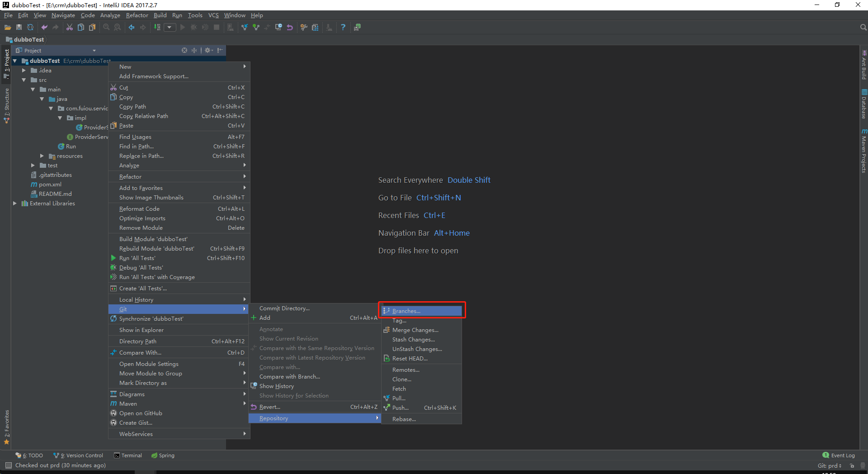Expand the External Libraries node
The height and width of the screenshot is (474, 868).
tap(15, 203)
